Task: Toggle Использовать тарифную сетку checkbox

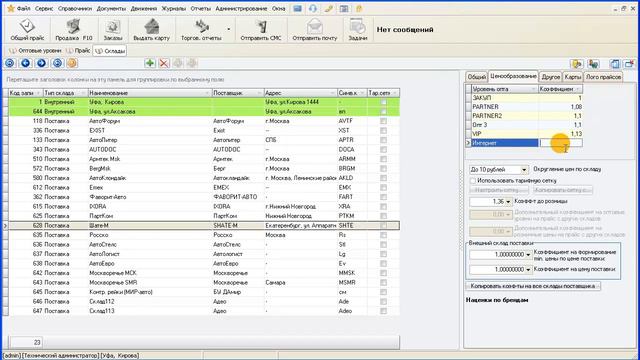Action: [x=473, y=180]
